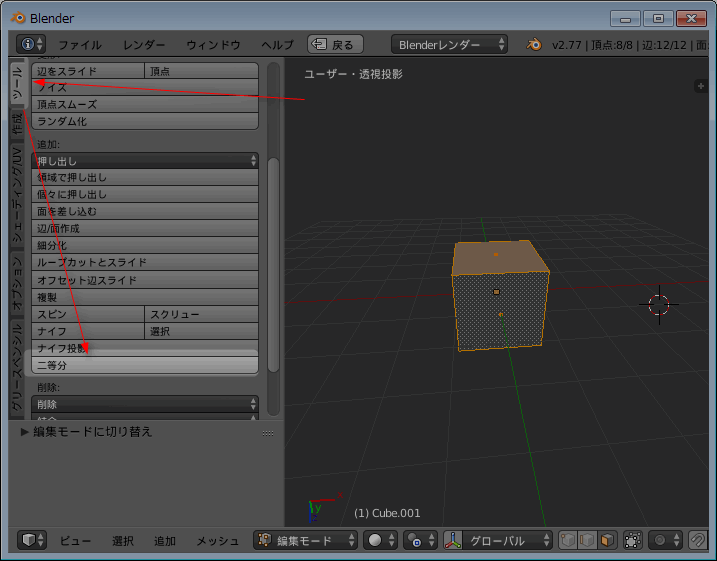Open the 選択 menu in 3D view header
Screen dimensions: 717x561
(x=123, y=541)
